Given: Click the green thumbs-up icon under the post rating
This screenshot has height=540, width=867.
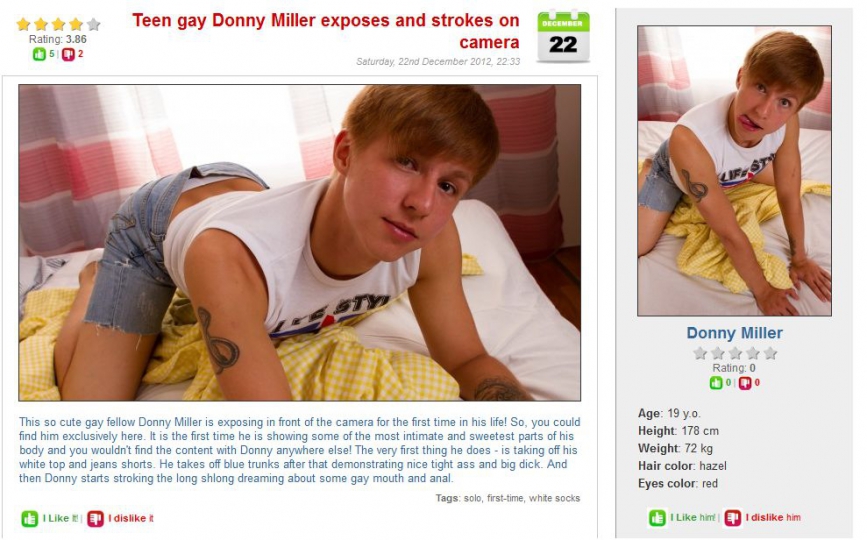Looking at the screenshot, I should pos(39,54).
